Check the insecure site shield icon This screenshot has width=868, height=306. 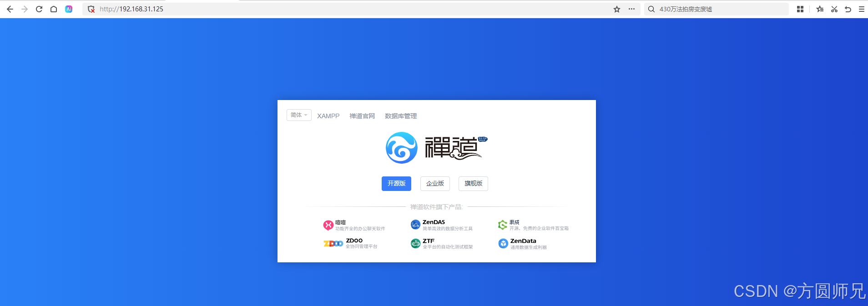coord(91,9)
